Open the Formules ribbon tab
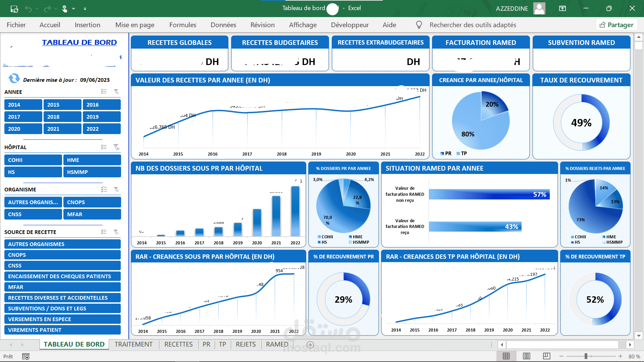Viewport: 644px width, 362px height. 183,25
